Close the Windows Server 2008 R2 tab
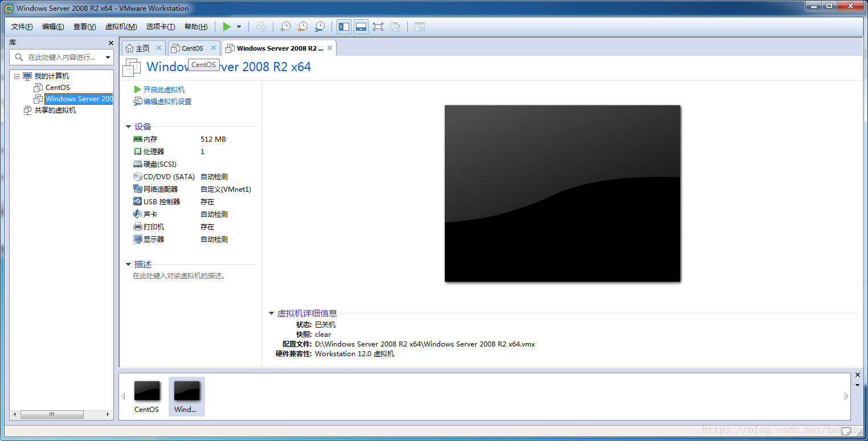Image resolution: width=868 pixels, height=441 pixels. click(330, 48)
